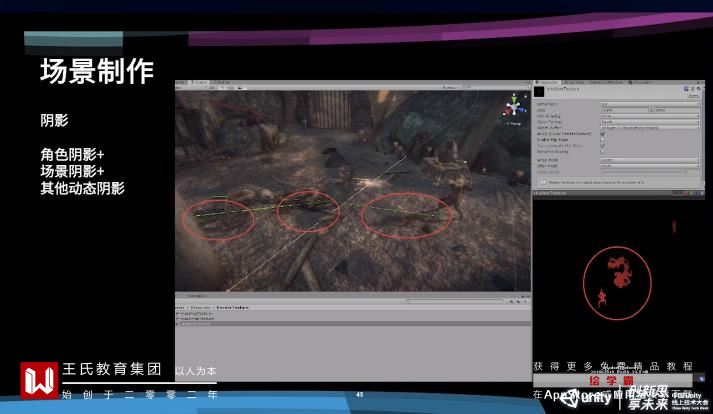Open the scene effects image icon menu
Screen dimensions: 713x414
pos(240,87)
